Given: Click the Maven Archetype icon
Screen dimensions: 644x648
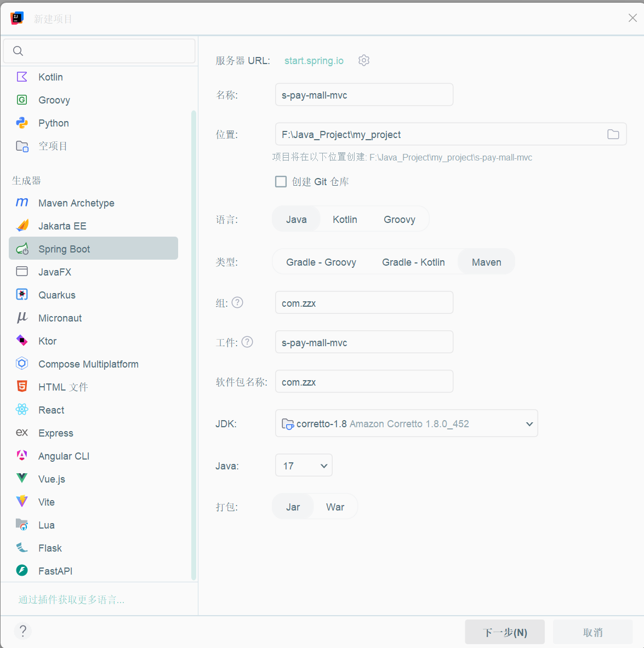Looking at the screenshot, I should pyautogui.click(x=22, y=203).
